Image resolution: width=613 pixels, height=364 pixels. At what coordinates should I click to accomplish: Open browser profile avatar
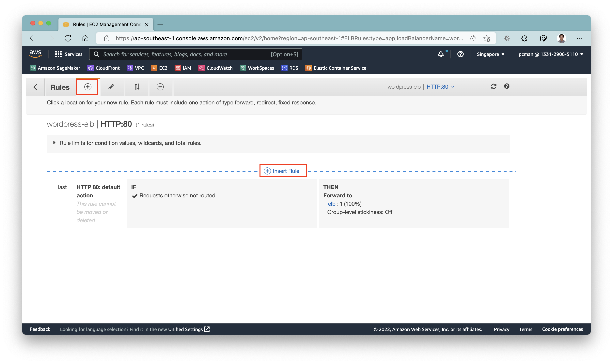[561, 38]
